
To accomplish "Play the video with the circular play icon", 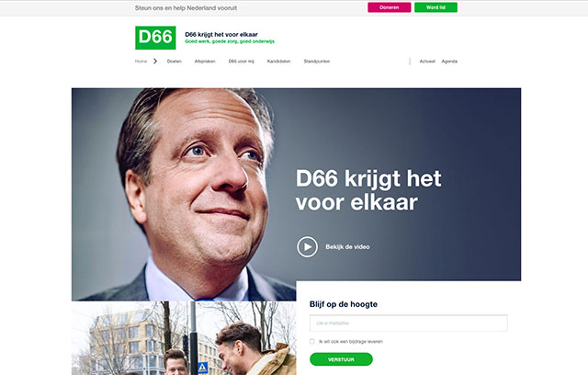I will click(307, 246).
